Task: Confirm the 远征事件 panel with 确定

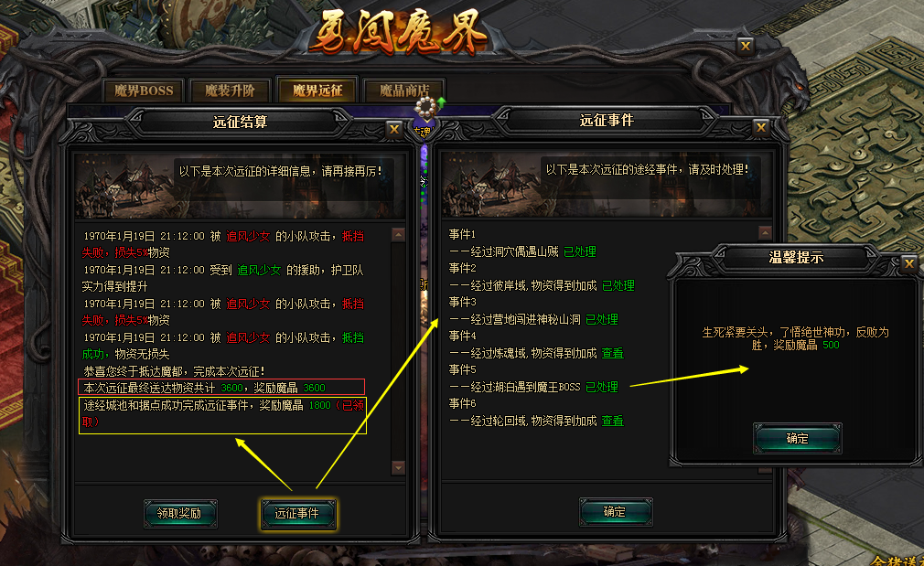Action: click(616, 512)
